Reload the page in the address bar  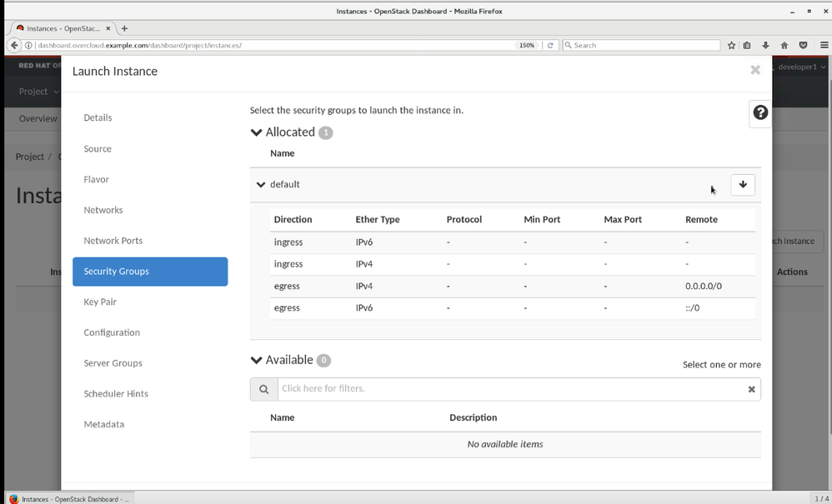point(550,45)
